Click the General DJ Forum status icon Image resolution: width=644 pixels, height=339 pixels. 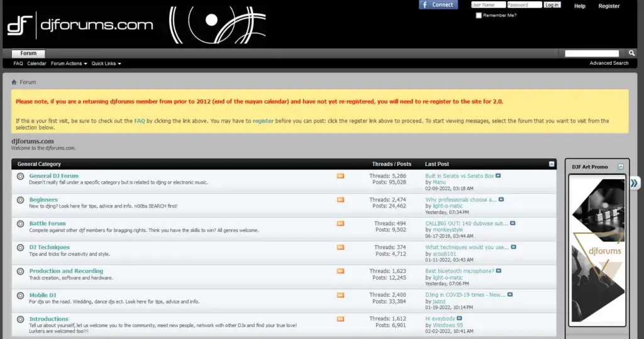point(20,176)
